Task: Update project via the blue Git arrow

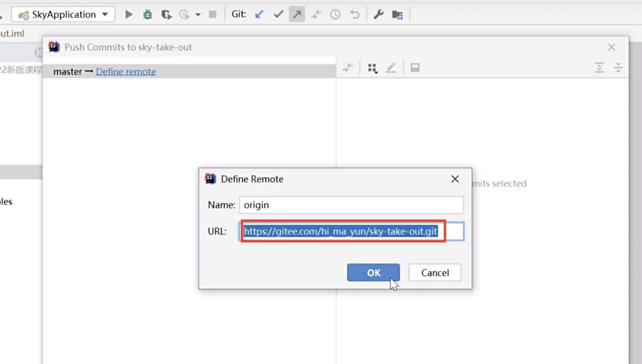Action: [x=259, y=14]
